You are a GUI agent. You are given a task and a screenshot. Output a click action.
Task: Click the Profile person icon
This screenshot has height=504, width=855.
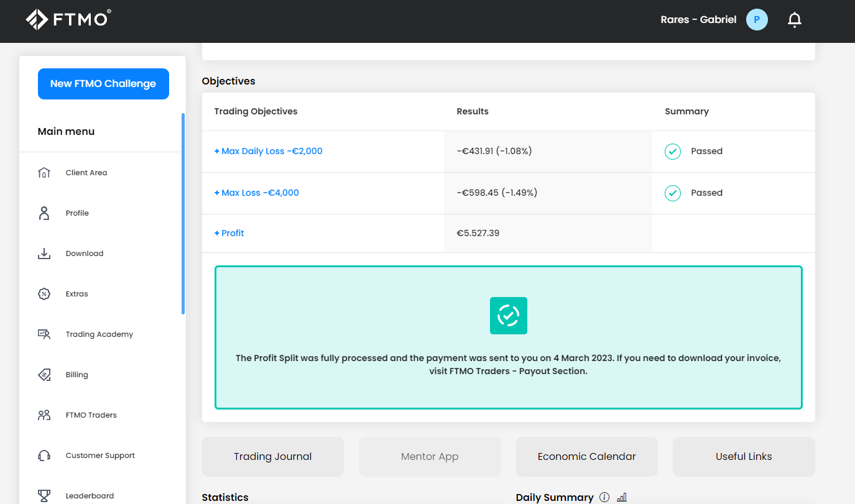pyautogui.click(x=44, y=213)
